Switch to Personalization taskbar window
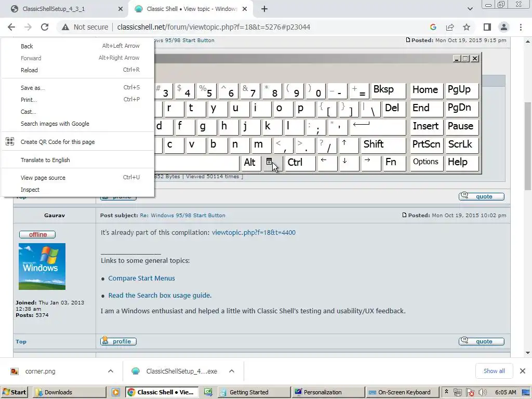Viewport: 532px width, 399px height. click(328, 392)
